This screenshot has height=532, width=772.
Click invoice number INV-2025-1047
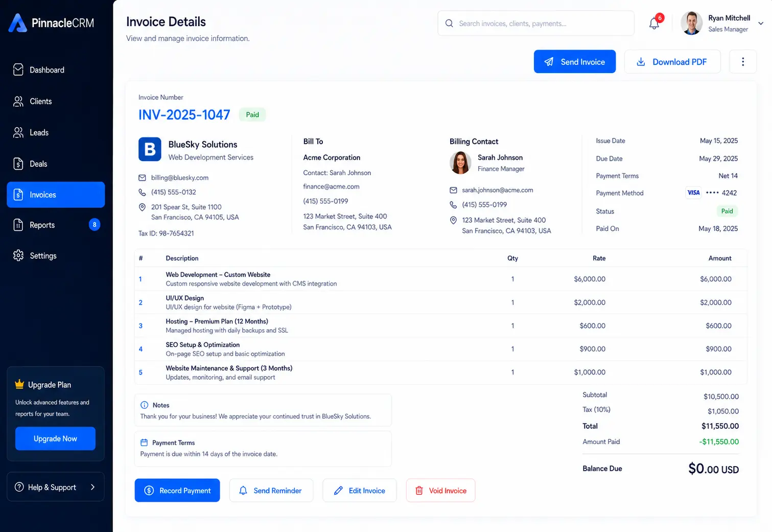click(184, 114)
